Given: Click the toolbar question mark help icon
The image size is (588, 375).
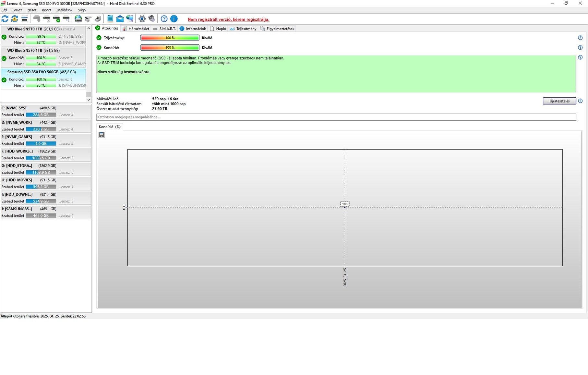Looking at the screenshot, I should (164, 19).
